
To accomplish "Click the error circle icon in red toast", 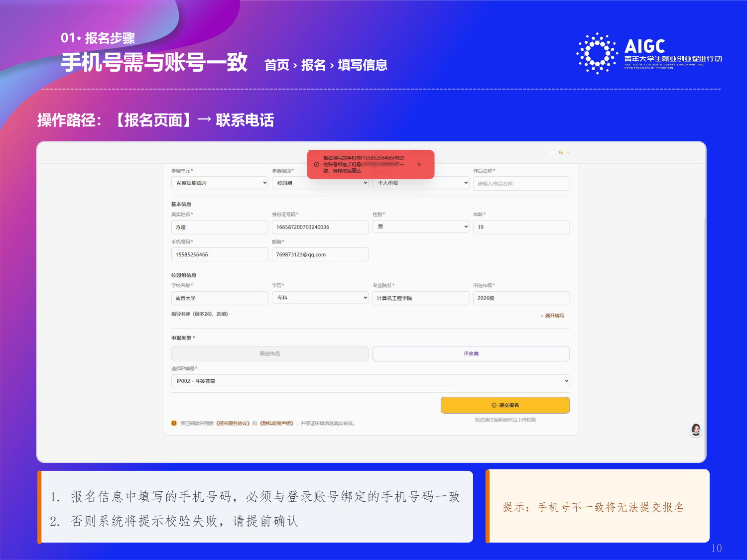I will 317,164.
